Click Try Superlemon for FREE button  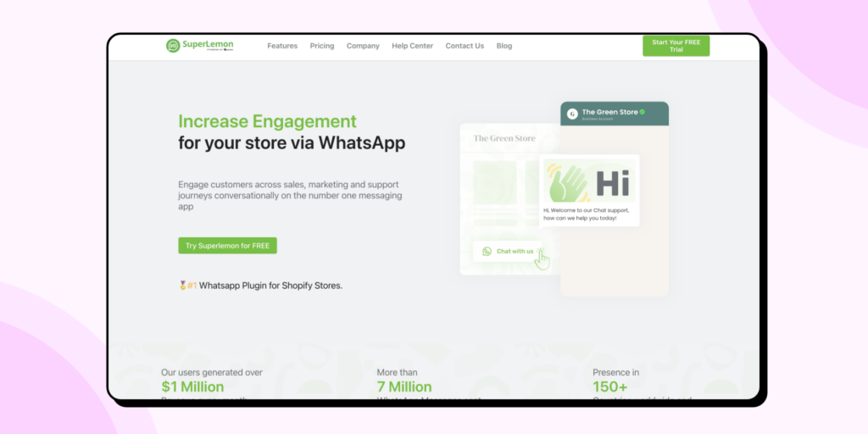227,246
